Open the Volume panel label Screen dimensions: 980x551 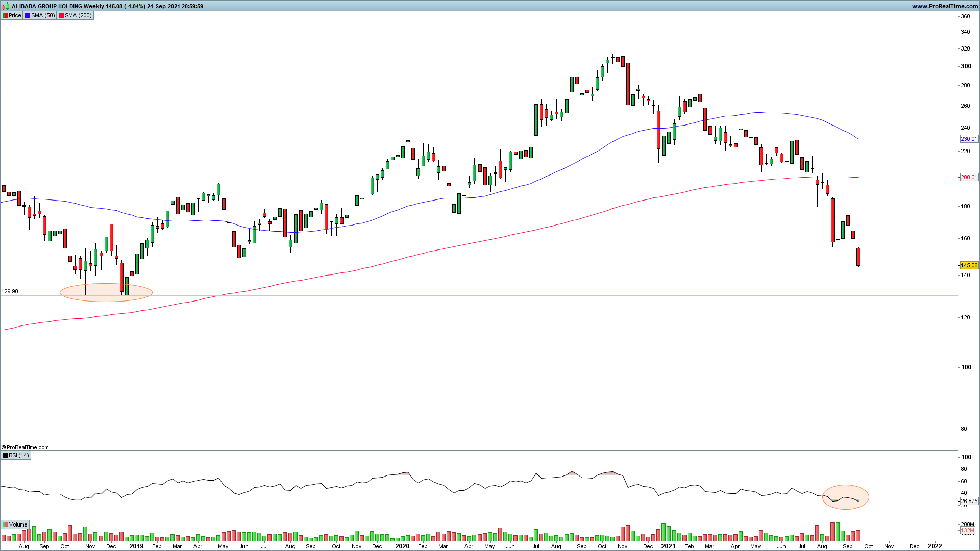coord(18,524)
